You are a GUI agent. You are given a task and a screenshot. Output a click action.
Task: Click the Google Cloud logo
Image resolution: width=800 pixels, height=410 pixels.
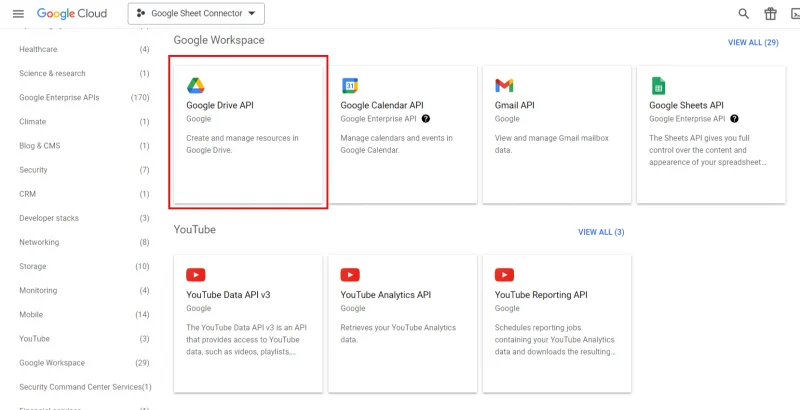[x=72, y=14]
